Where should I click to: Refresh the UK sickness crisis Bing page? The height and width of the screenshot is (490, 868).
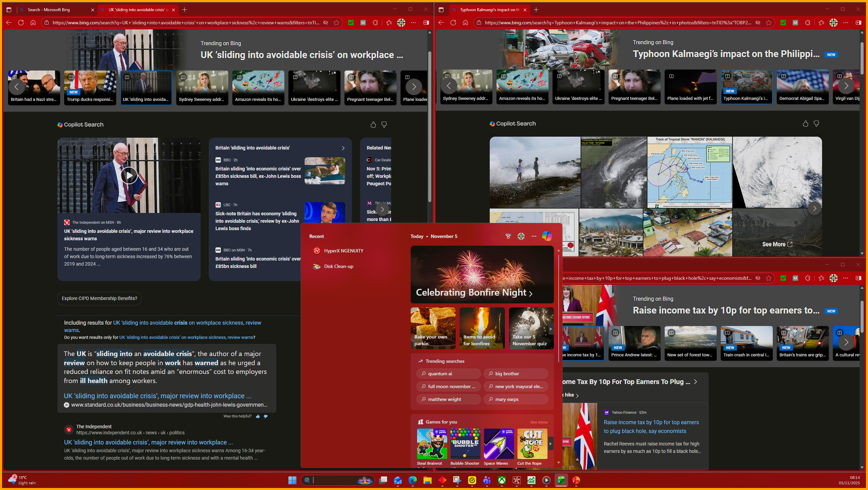click(x=21, y=23)
